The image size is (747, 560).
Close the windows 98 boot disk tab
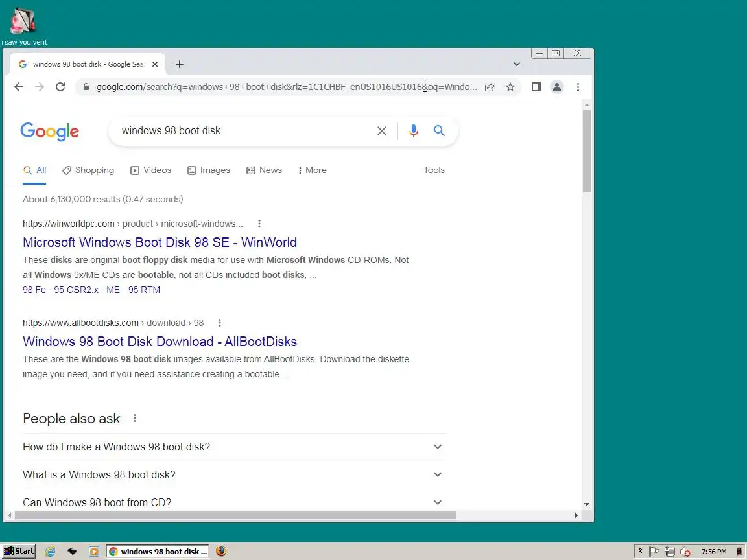pos(155,64)
